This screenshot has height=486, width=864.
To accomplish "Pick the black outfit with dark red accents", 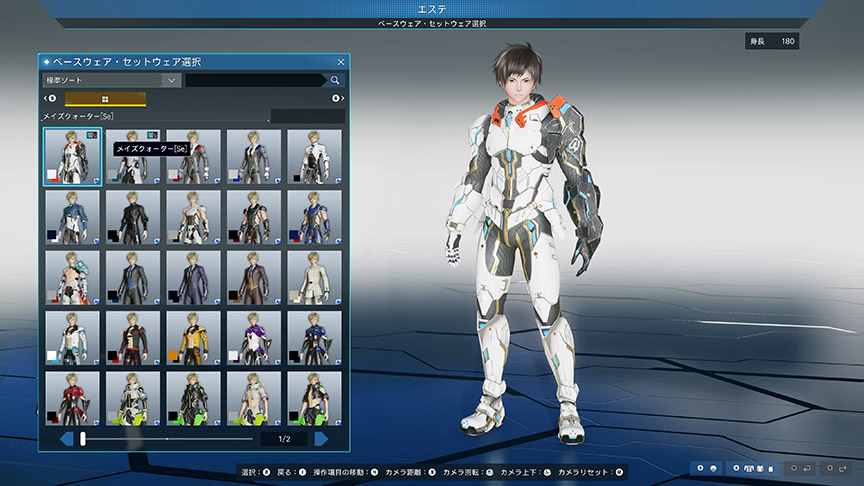I will click(254, 218).
